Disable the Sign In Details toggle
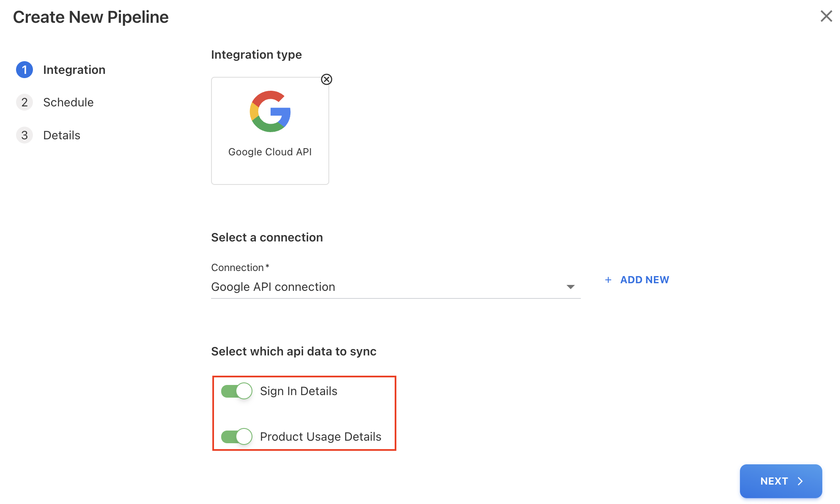This screenshot has width=840, height=504. [x=237, y=391]
